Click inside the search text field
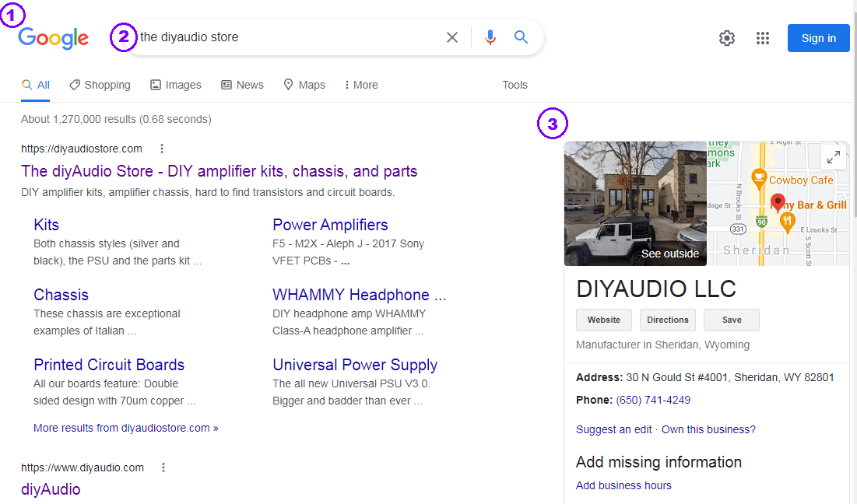 tap(290, 37)
